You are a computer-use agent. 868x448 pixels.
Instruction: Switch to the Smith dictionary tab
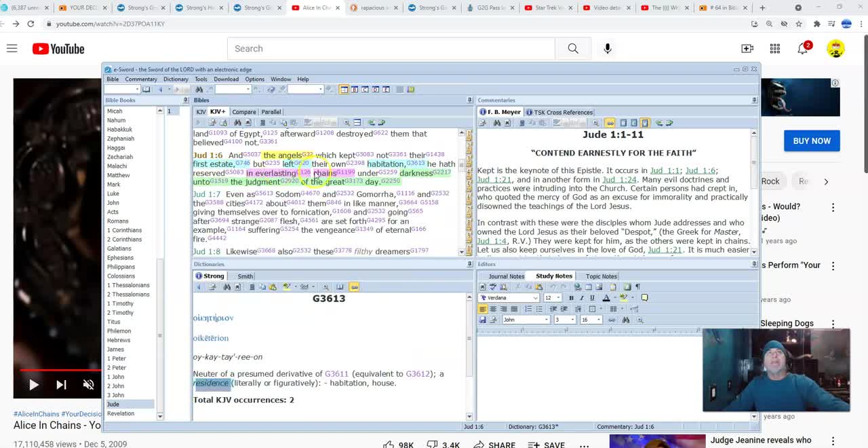pos(245,276)
